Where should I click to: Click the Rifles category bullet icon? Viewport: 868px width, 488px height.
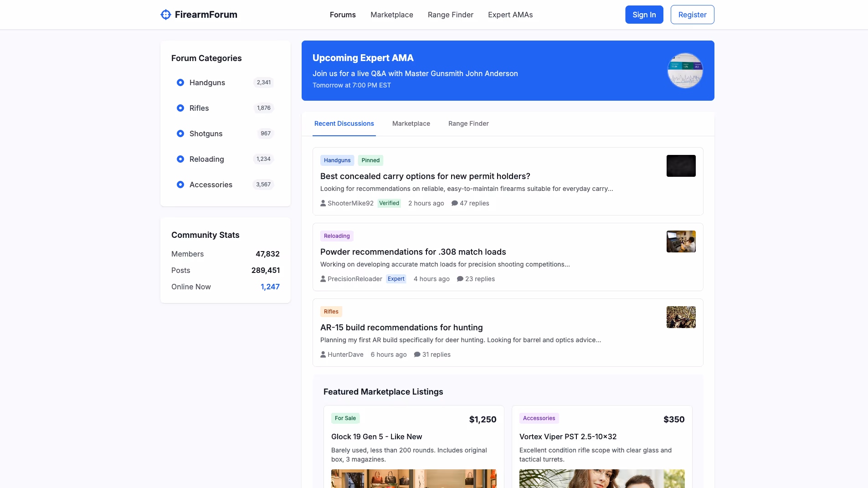click(180, 108)
